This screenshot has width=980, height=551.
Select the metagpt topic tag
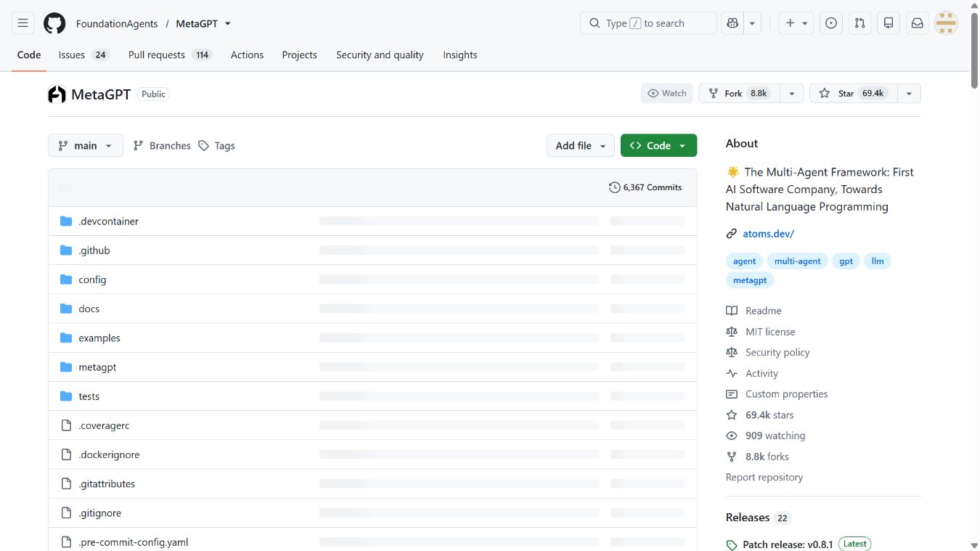click(x=750, y=280)
